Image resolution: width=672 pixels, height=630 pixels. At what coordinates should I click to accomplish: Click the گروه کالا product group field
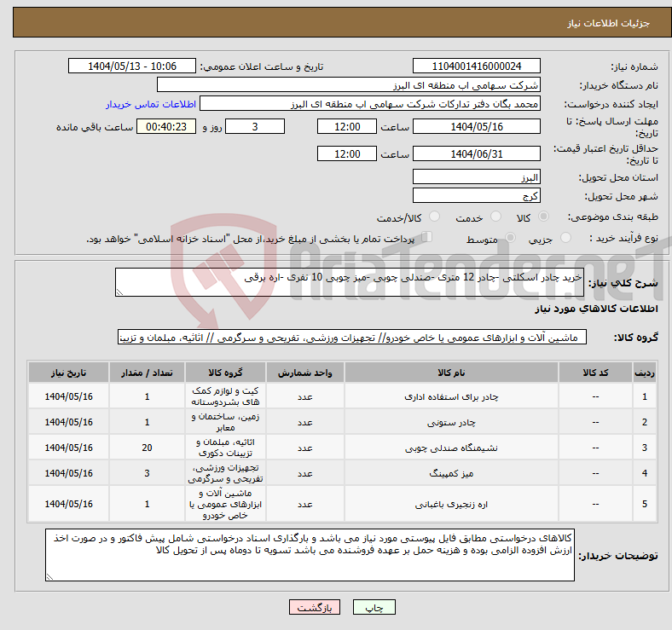point(352,337)
